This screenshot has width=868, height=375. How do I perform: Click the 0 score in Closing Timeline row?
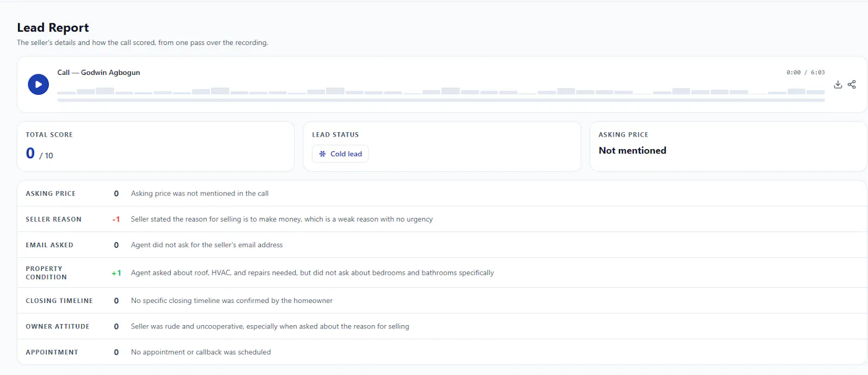(116, 301)
